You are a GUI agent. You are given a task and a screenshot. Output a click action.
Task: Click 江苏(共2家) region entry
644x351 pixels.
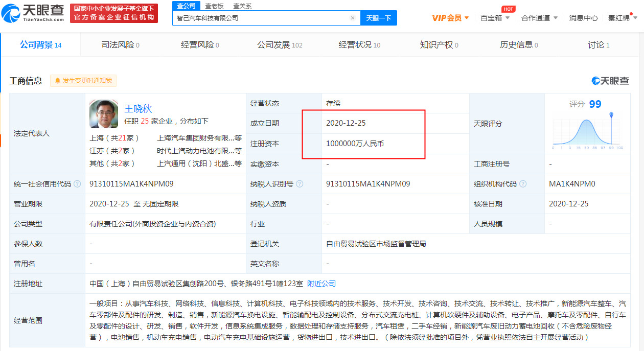click(x=112, y=151)
